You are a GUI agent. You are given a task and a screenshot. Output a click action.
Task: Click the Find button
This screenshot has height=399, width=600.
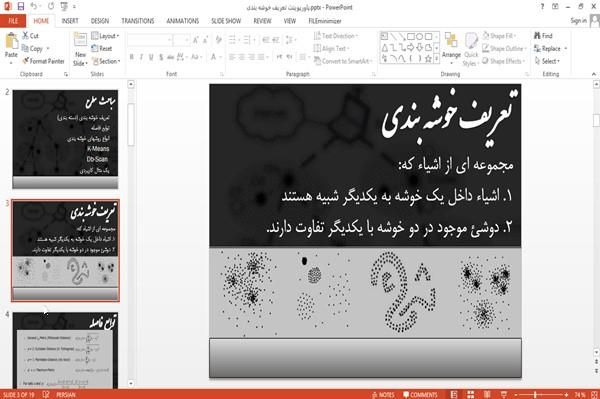(543, 36)
